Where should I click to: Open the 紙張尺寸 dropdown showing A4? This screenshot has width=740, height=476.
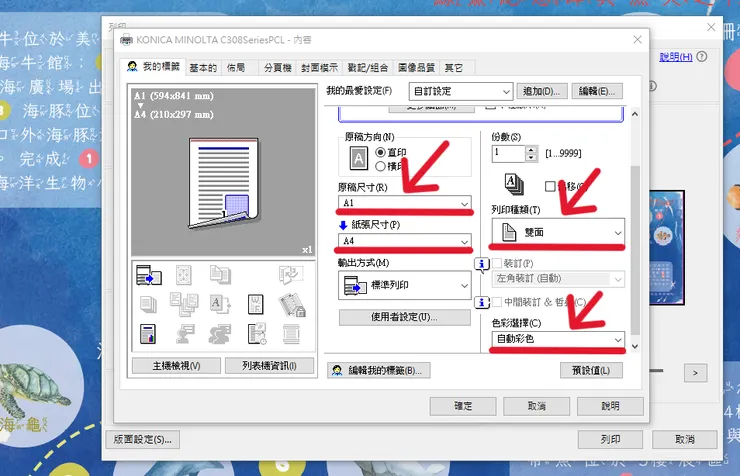(x=404, y=241)
